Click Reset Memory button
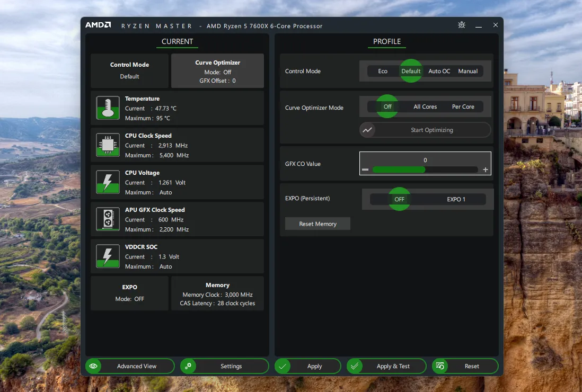This screenshot has height=392, width=582. (318, 224)
